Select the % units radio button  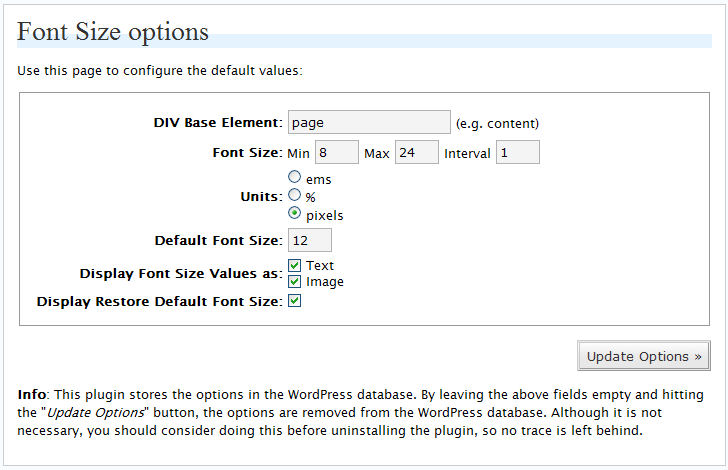pyautogui.click(x=294, y=195)
